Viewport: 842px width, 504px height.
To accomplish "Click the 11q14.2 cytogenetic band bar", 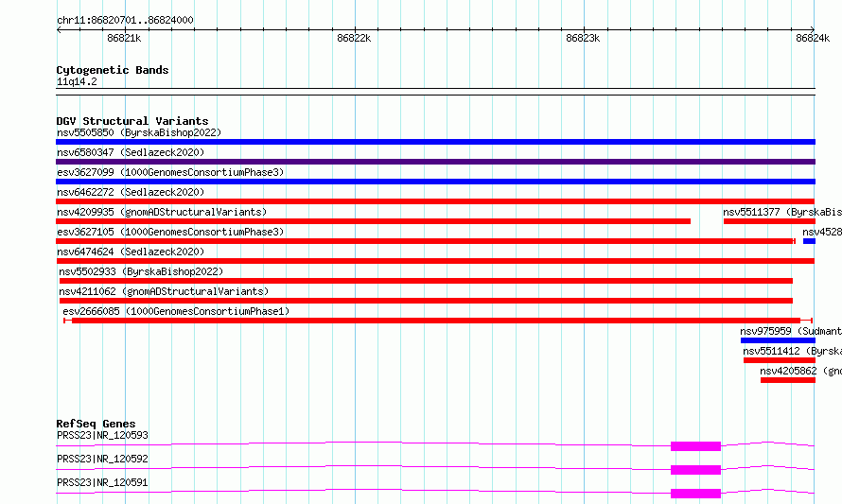I will coord(435,92).
